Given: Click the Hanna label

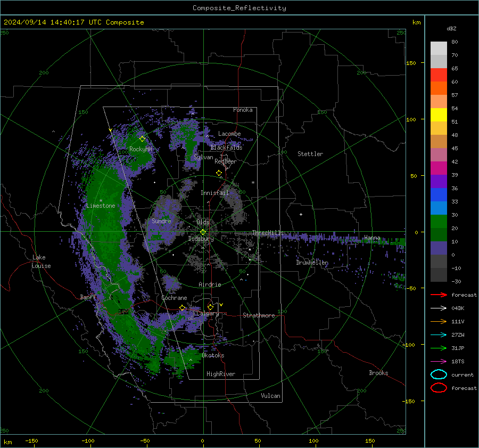Looking at the screenshot, I should tap(372, 238).
